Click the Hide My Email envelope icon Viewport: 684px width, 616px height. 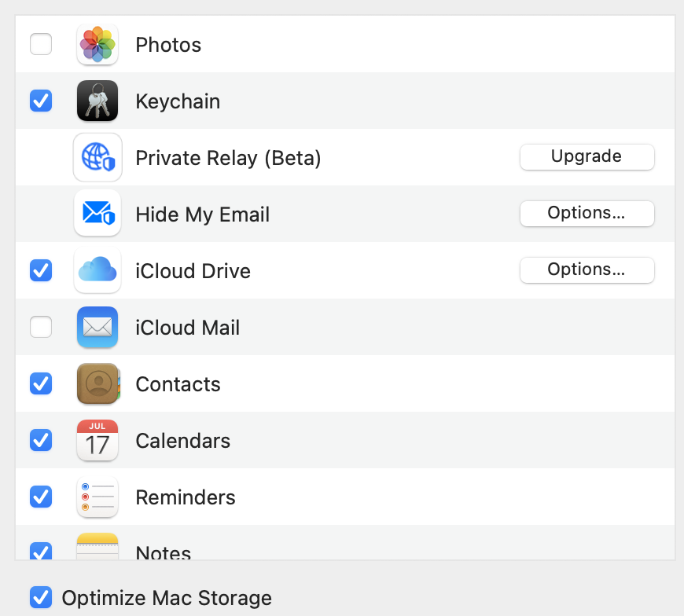click(x=97, y=214)
